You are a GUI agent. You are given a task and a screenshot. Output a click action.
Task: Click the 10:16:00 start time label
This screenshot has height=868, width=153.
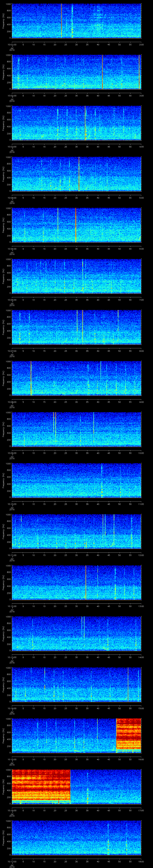pos(12,810)
